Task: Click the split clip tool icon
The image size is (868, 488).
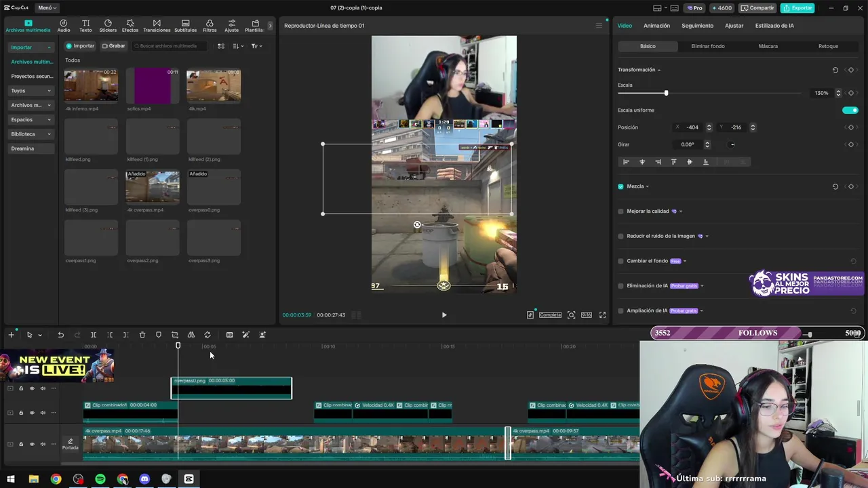Action: pos(93,335)
